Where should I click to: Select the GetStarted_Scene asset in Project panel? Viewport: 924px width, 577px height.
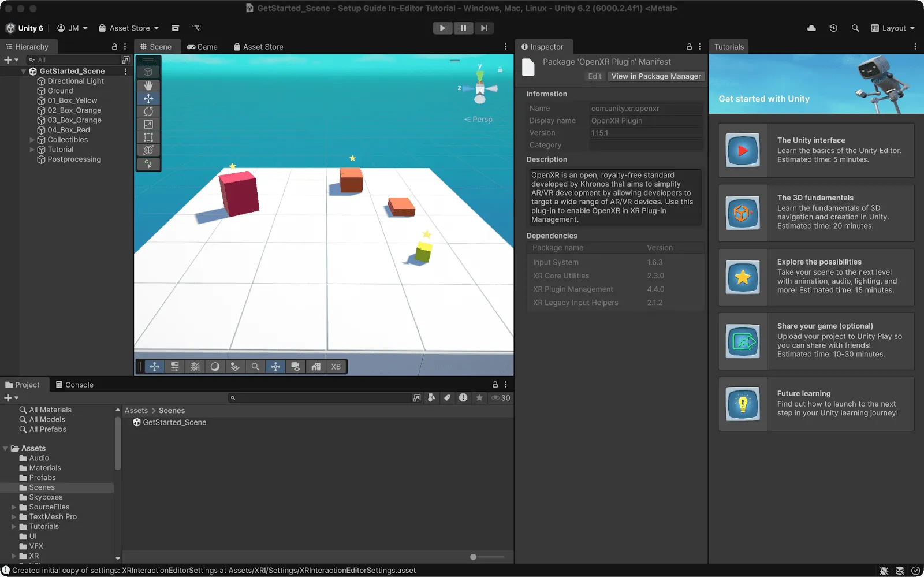169,422
